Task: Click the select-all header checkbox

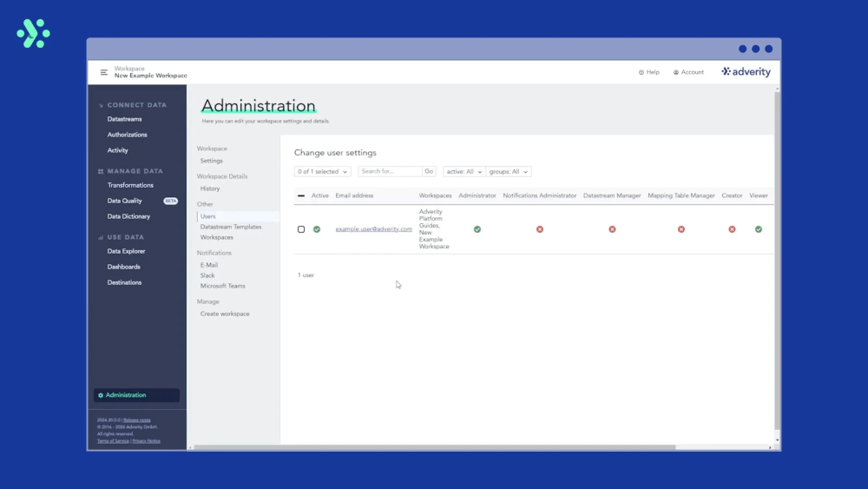Action: click(x=301, y=195)
